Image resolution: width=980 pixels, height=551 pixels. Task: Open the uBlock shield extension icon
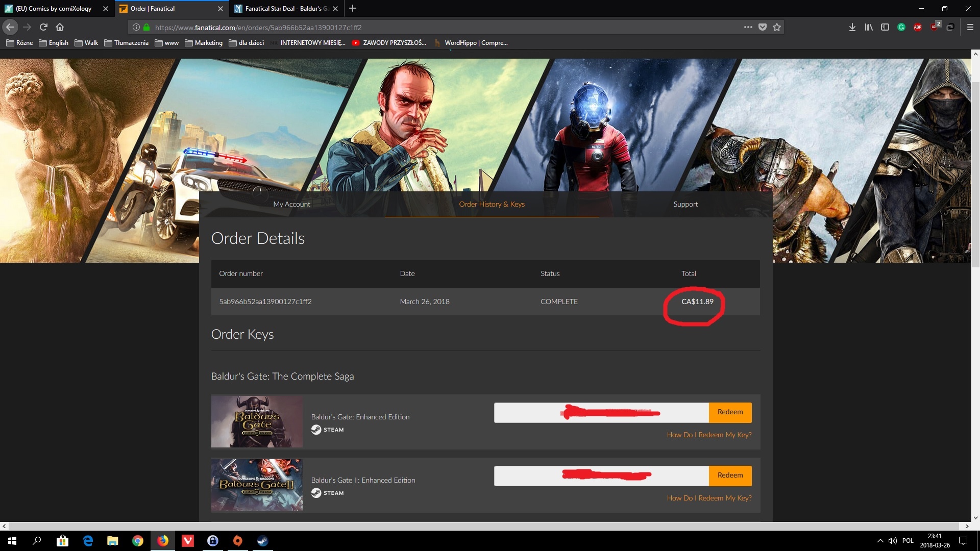pos(935,27)
